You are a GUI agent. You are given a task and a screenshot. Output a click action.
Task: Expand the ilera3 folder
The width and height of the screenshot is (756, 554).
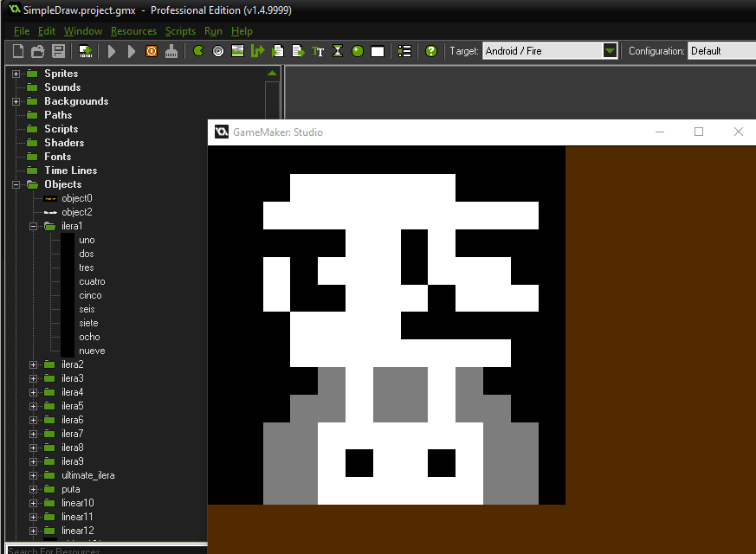click(33, 378)
